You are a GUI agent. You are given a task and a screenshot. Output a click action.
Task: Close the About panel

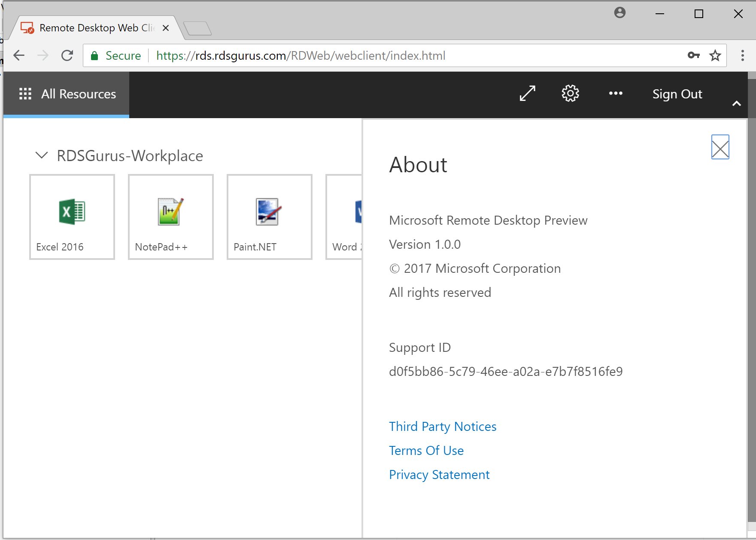click(720, 147)
